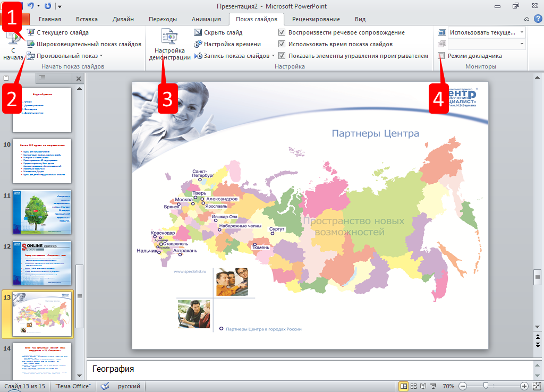The height and width of the screenshot is (392, 544).
Task: Expand Произвольный показ dropdown
Action: [100, 56]
